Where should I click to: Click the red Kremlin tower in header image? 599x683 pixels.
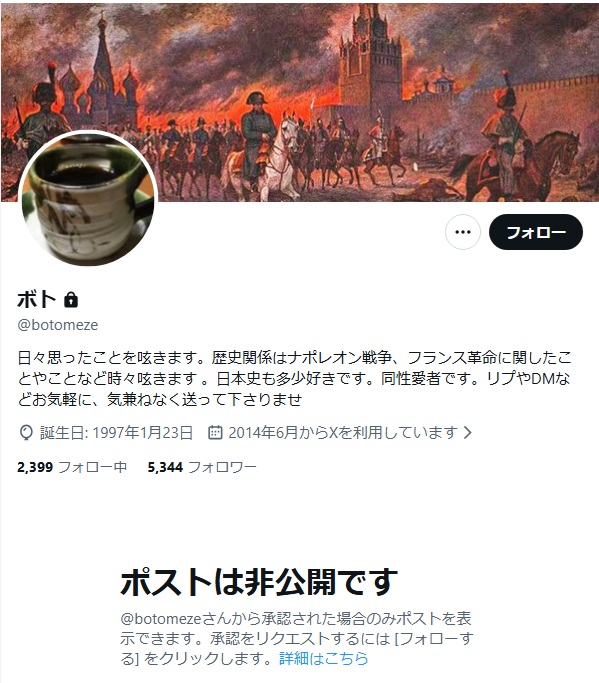click(x=371, y=65)
